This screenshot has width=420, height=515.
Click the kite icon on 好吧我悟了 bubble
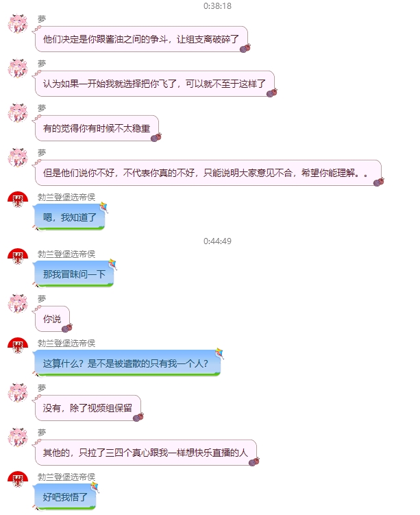(x=95, y=487)
